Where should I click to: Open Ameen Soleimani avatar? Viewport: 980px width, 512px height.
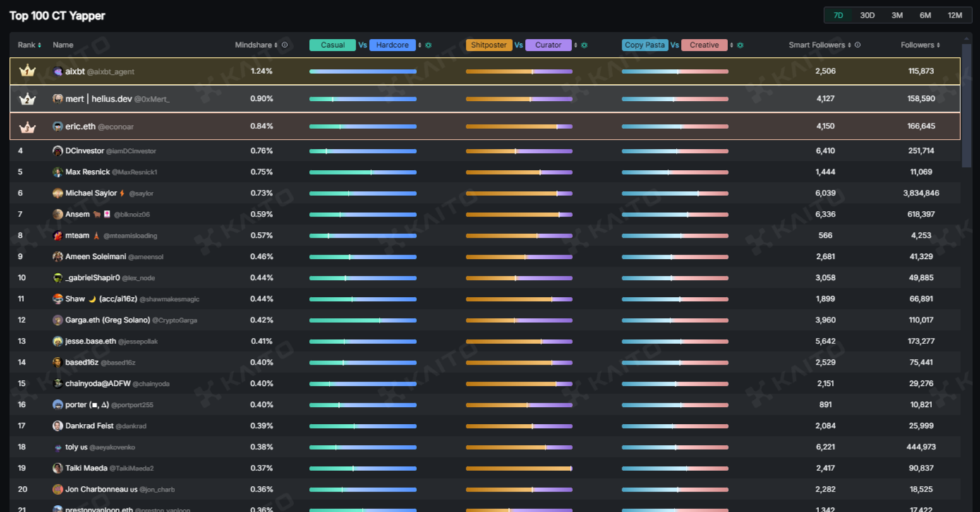(58, 257)
